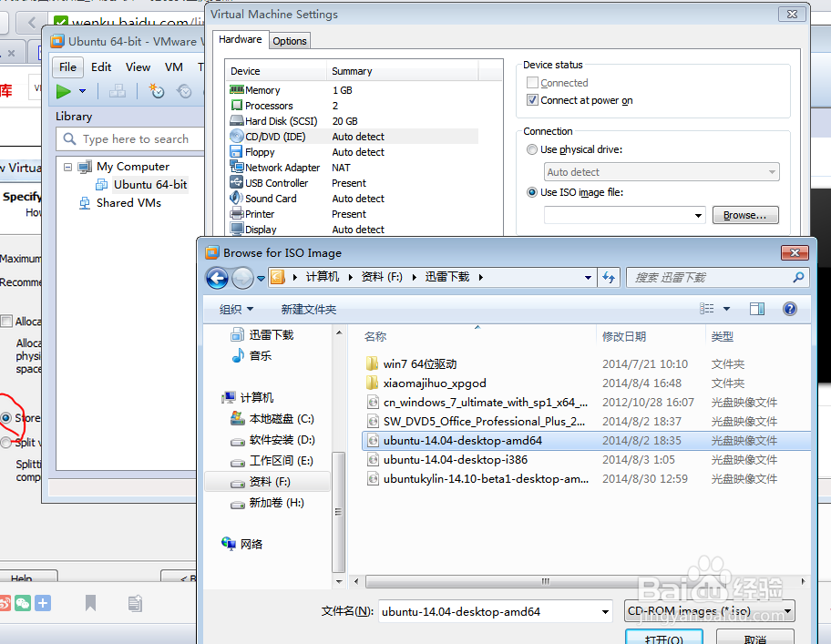This screenshot has width=831, height=644.
Task: Click the search magnifier in ISO browser
Action: [x=798, y=277]
